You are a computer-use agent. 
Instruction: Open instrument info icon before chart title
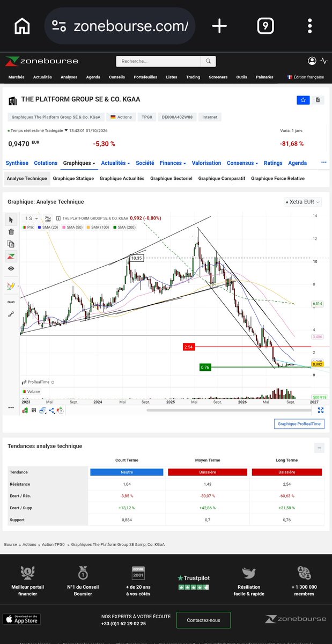point(58,218)
